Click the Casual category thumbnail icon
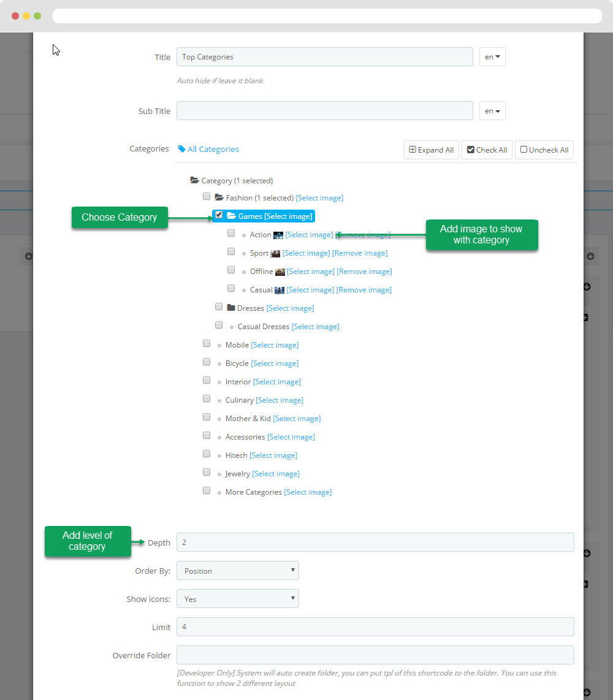Screen dimensions: 613x700 pyautogui.click(x=280, y=290)
